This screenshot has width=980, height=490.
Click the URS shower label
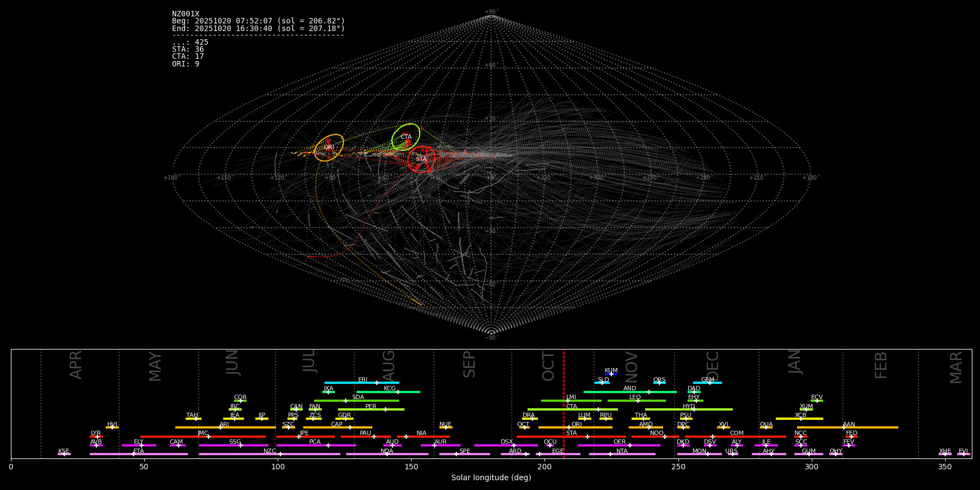(732, 451)
